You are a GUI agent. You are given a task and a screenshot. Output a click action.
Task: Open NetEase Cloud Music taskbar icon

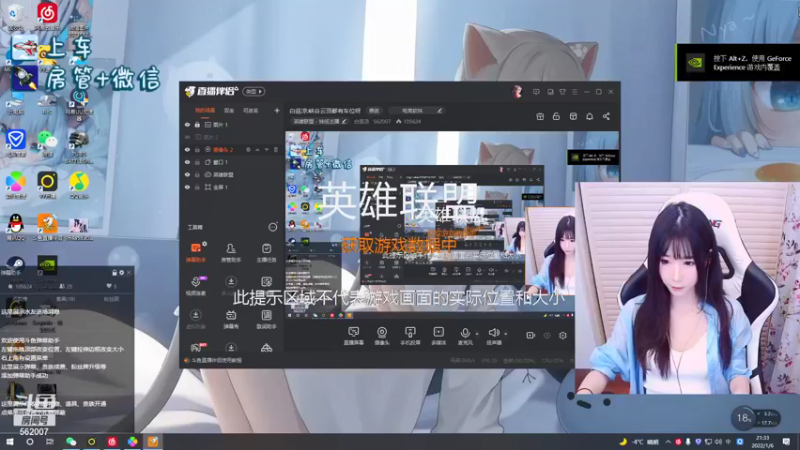[x=112, y=441]
